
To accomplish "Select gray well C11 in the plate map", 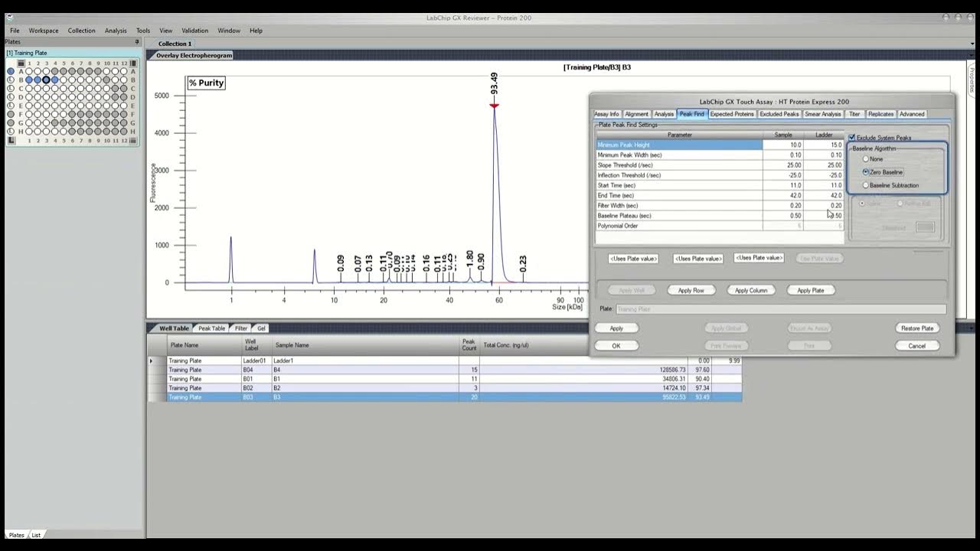I will click(x=115, y=88).
